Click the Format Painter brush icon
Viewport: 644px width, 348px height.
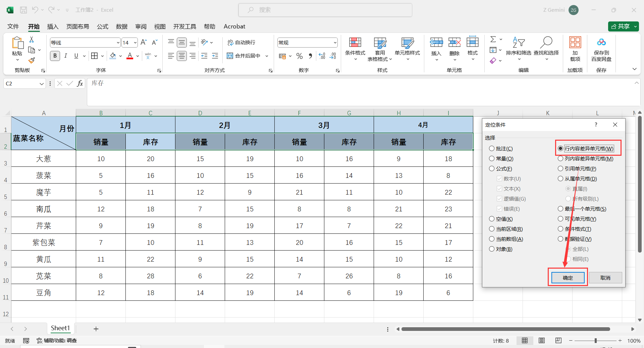[32, 60]
